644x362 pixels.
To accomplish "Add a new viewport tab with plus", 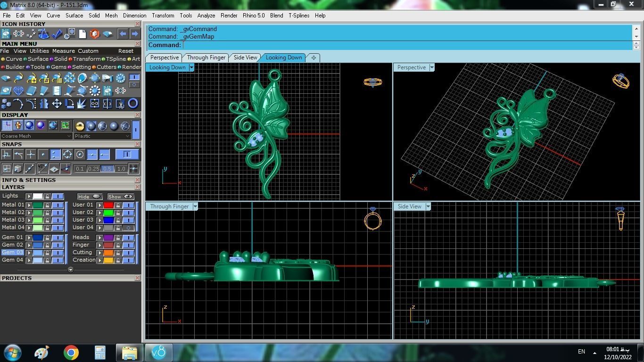I will [x=314, y=58].
